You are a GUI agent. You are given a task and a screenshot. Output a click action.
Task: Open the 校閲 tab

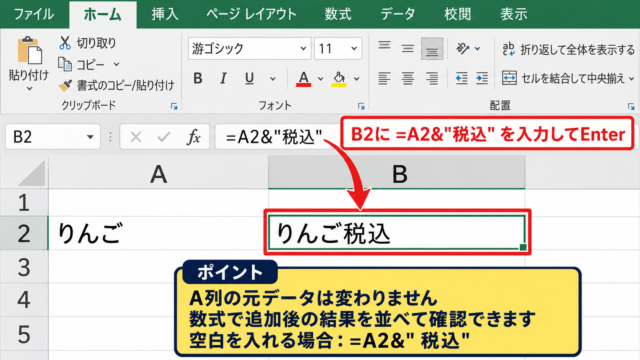pyautogui.click(x=458, y=14)
